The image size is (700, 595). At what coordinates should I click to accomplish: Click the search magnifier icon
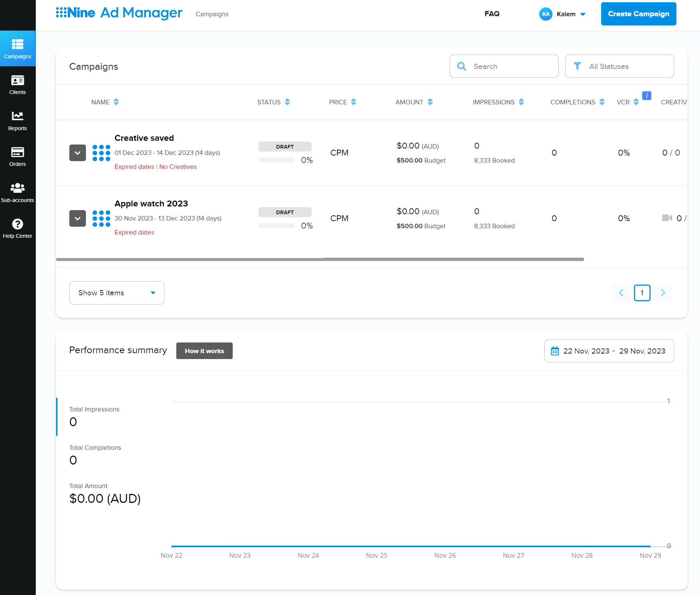pyautogui.click(x=461, y=66)
